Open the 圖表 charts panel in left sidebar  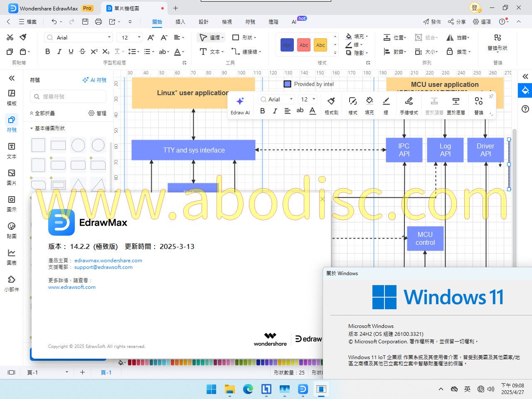pyautogui.click(x=12, y=257)
